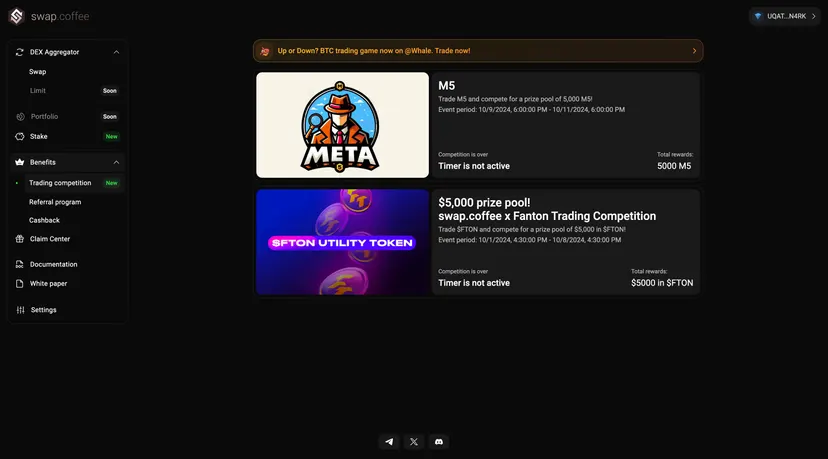
Task: Go to the Stake page
Action: pyautogui.click(x=39, y=136)
